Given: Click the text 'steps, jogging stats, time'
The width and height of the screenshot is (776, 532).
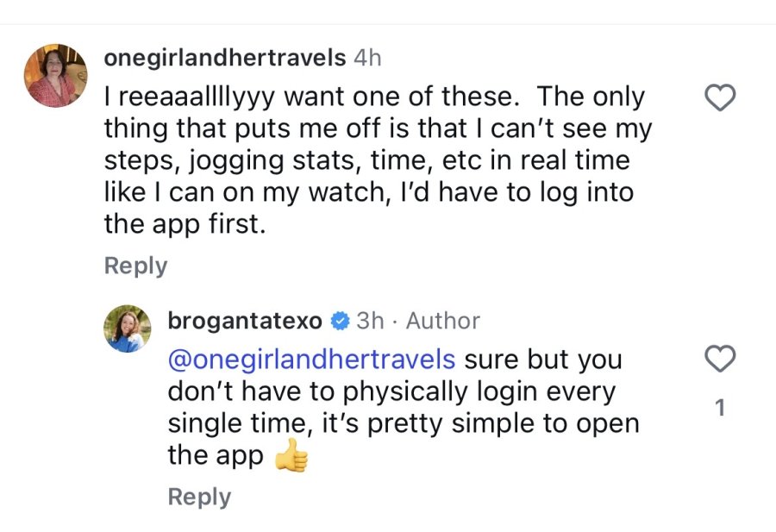Looking at the screenshot, I should pyautogui.click(x=266, y=161).
